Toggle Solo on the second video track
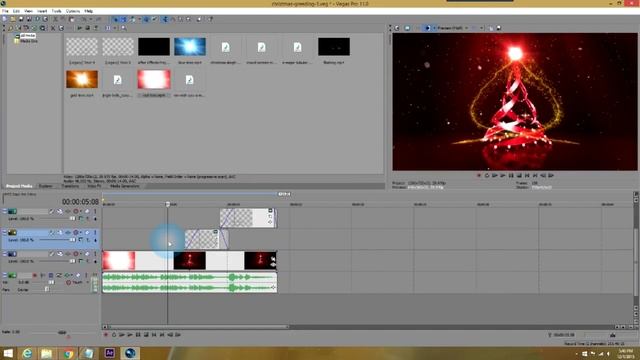640x360 pixels. 95,232
